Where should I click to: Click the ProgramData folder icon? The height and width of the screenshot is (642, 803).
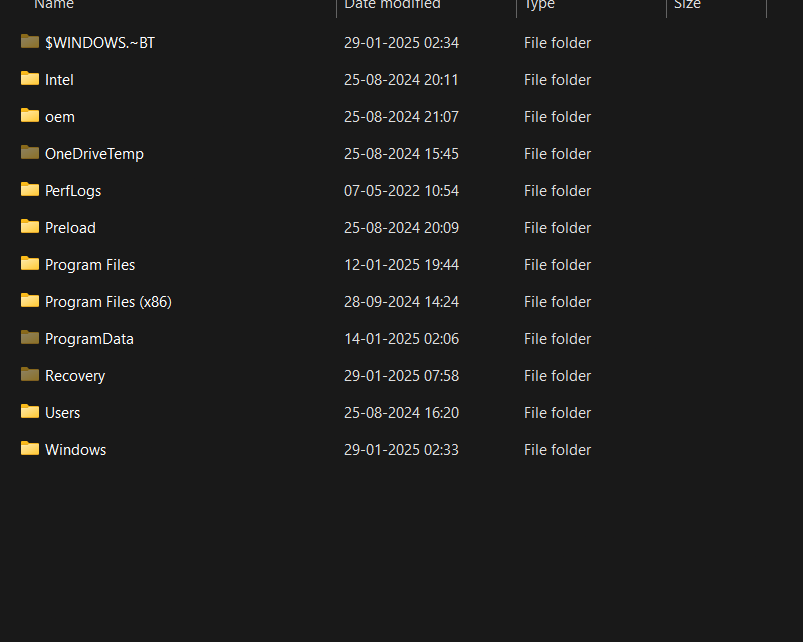30,337
